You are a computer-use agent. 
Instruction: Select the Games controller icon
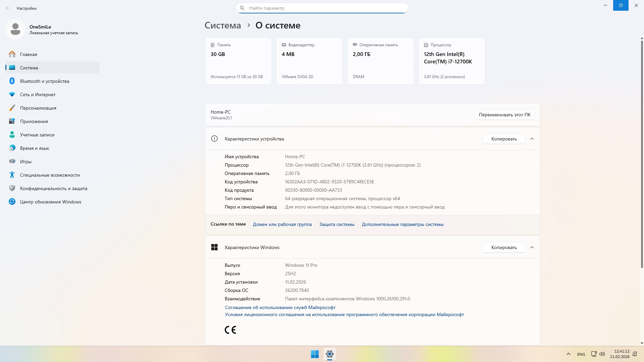pos(12,162)
